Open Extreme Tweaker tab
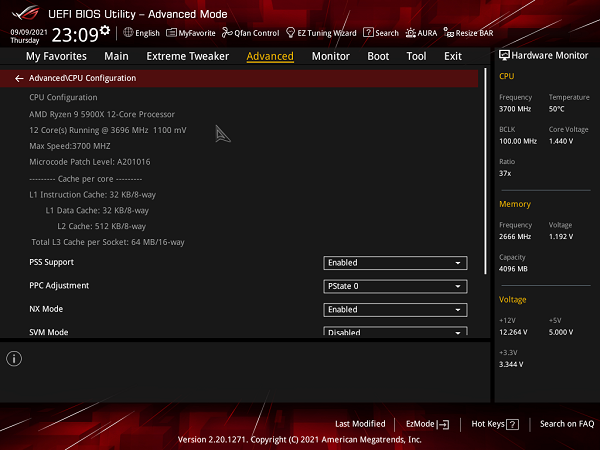 (x=188, y=56)
